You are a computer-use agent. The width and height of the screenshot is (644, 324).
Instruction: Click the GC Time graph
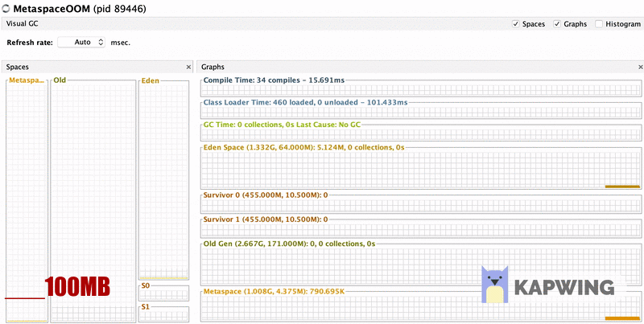click(x=420, y=133)
